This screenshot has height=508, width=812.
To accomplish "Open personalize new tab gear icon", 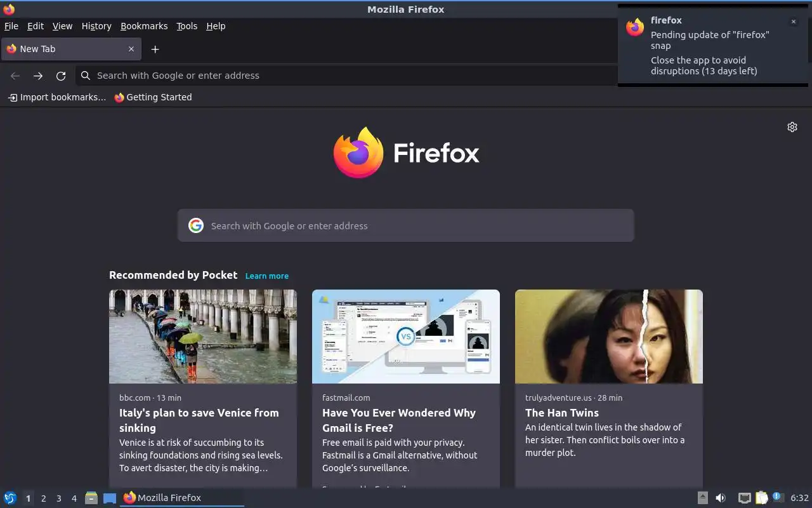I will tap(792, 127).
